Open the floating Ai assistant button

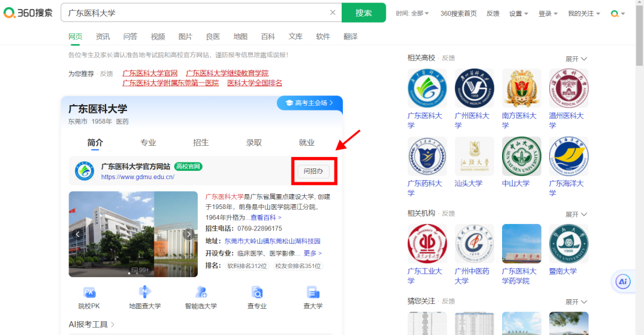(x=623, y=282)
